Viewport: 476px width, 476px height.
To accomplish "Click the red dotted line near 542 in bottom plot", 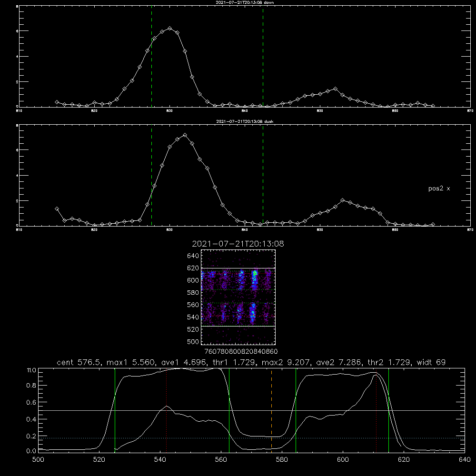I will (x=166, y=410).
